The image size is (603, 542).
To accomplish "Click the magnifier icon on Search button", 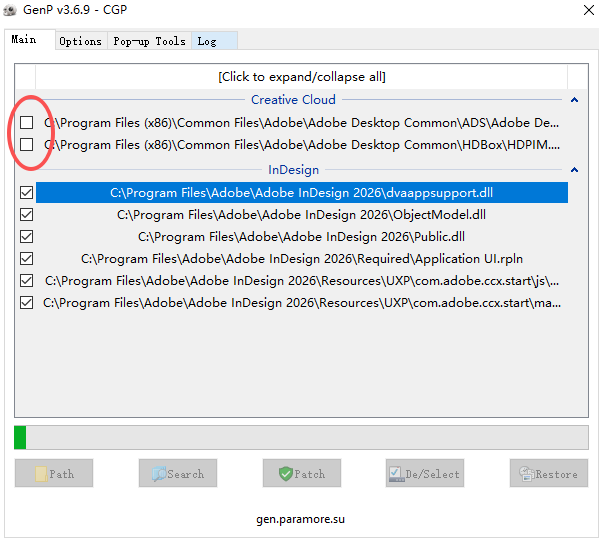I will coord(158,474).
